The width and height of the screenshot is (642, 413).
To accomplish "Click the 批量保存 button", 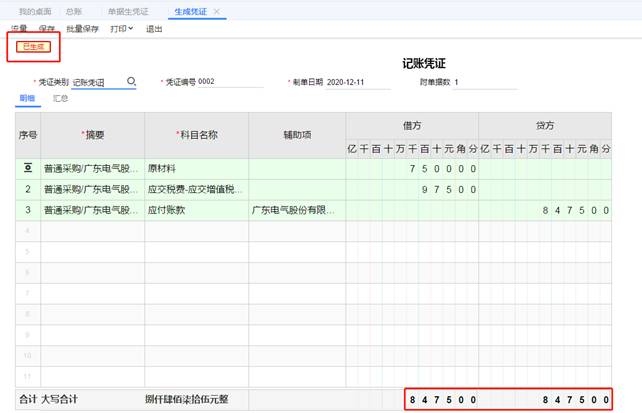I will [82, 29].
